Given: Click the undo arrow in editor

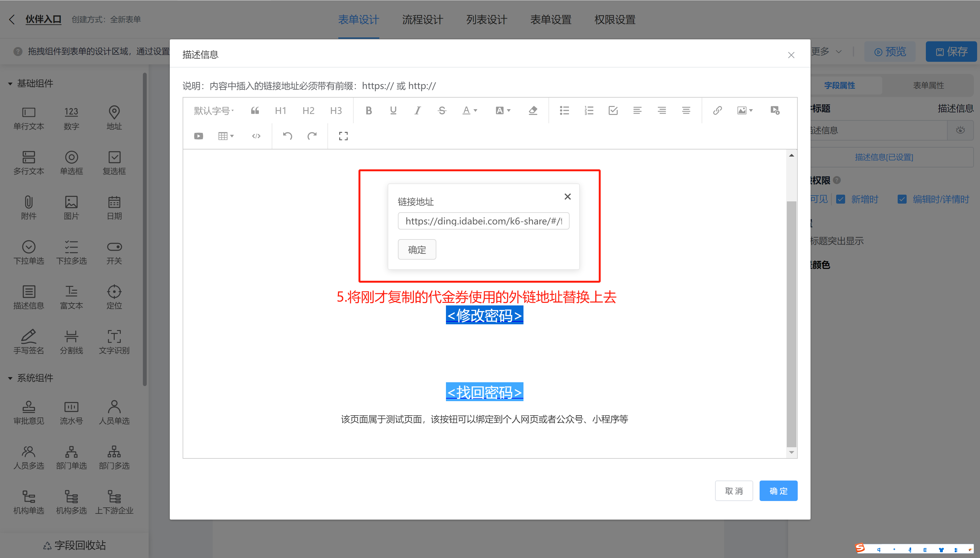Looking at the screenshot, I should pos(287,136).
